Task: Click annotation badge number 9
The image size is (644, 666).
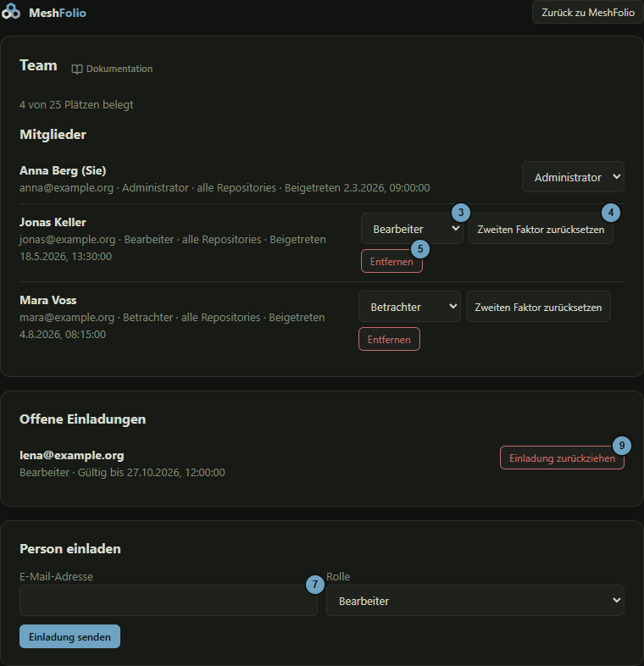Action: [622, 446]
